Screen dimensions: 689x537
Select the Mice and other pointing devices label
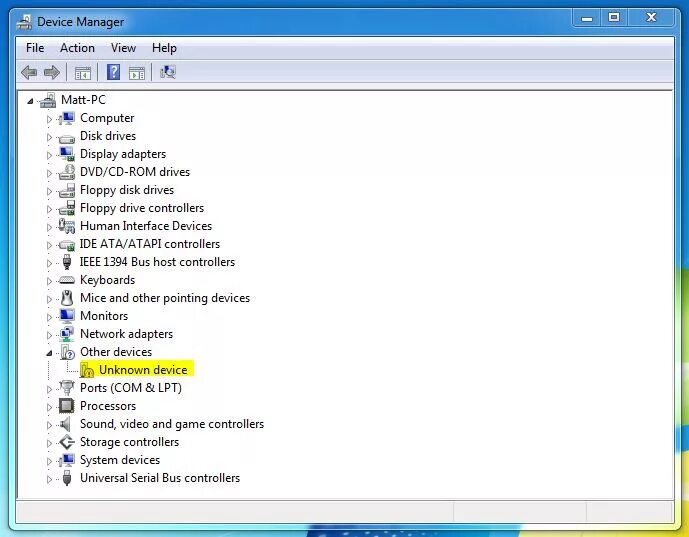[165, 298]
